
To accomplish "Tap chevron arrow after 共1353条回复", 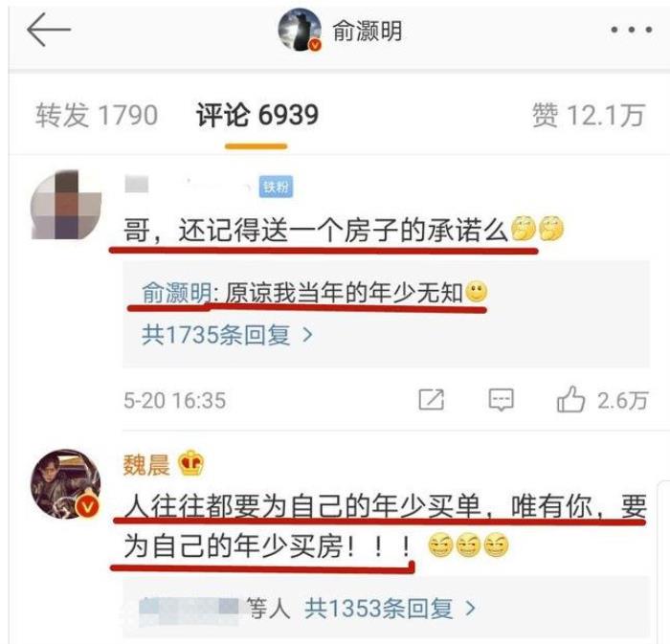I will (x=470, y=609).
